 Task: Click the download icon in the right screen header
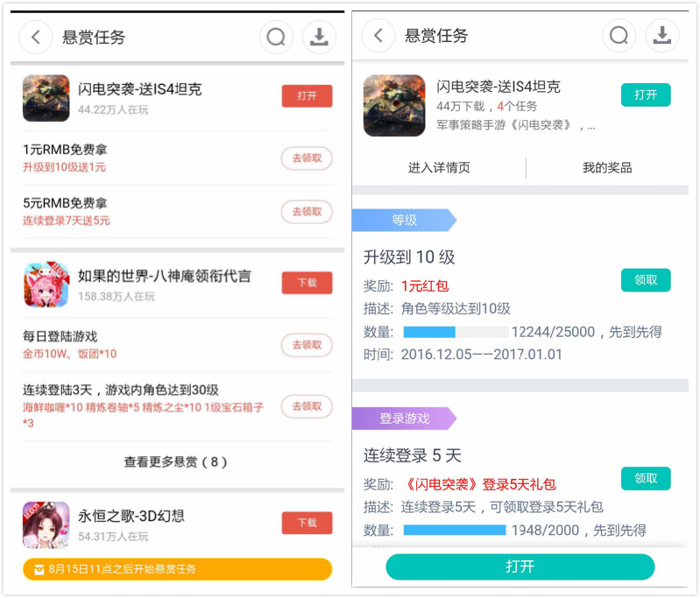[662, 35]
